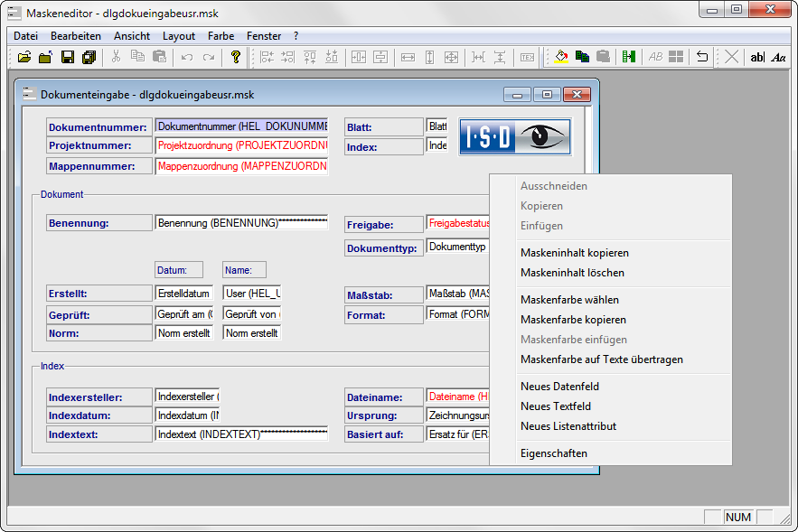Click the Dokumentnummer data field

[241, 126]
